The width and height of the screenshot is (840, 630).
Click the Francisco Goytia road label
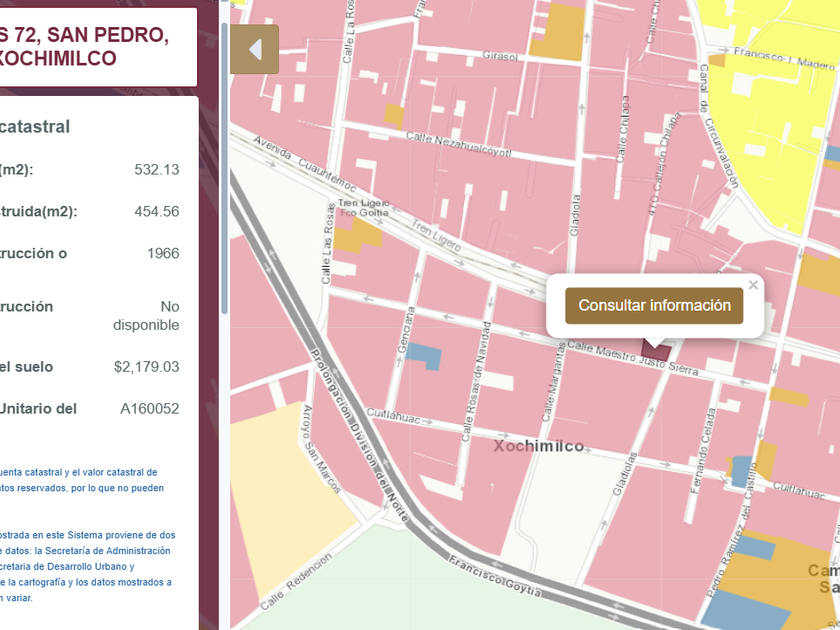pyautogui.click(x=494, y=578)
